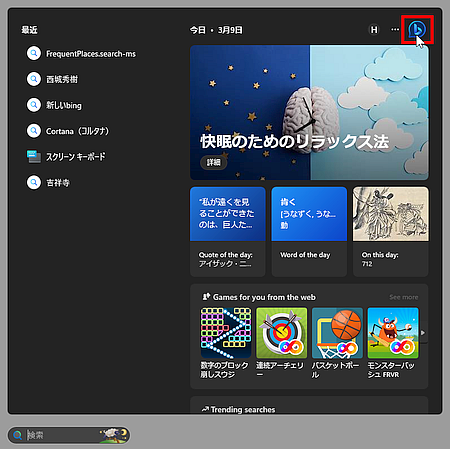Open the モンスターバッシュ FRVR game thumbnail
Viewport: 450px width, 449px height.
point(393,333)
